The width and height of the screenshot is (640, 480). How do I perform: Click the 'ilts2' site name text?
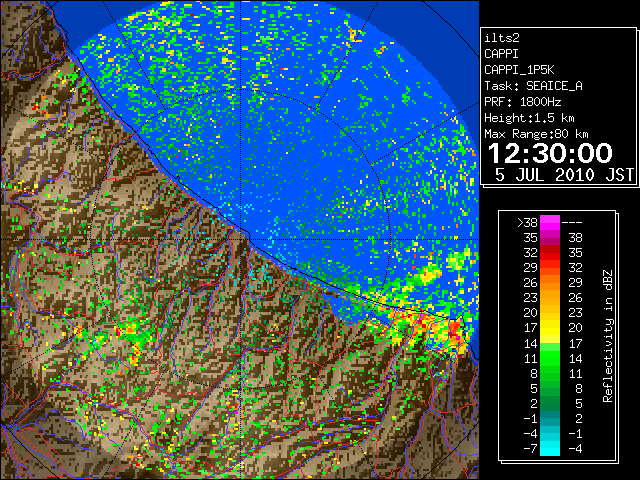502,38
